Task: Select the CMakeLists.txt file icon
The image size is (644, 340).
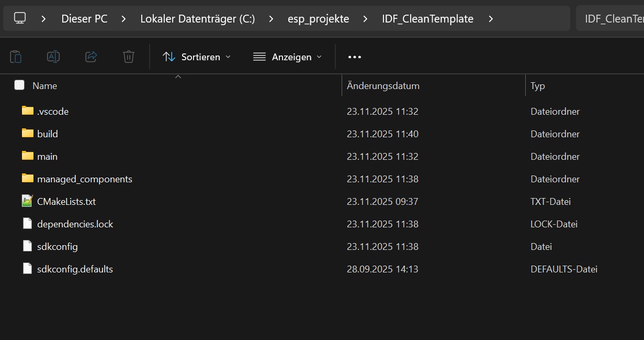Action: (x=28, y=201)
